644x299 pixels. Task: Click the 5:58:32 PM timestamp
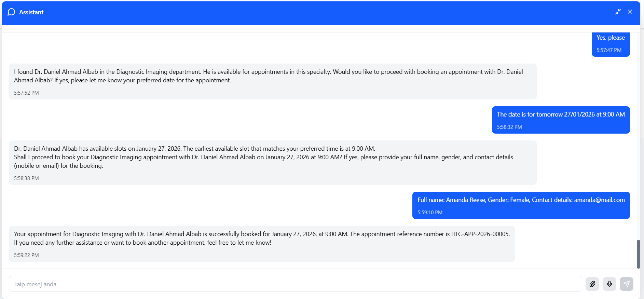(x=509, y=127)
